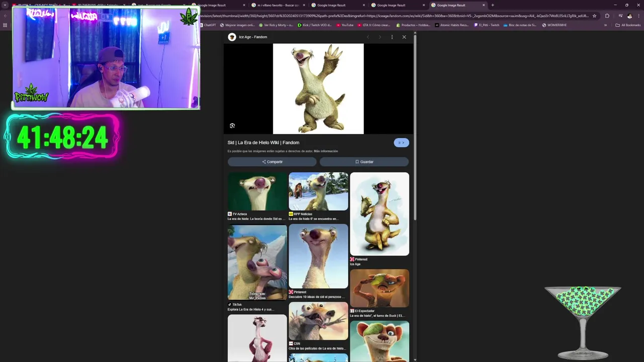Open the Más información link

point(326,151)
